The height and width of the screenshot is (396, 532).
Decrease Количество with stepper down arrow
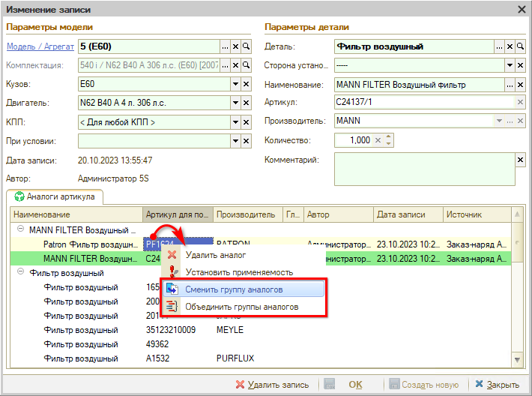tap(388, 144)
